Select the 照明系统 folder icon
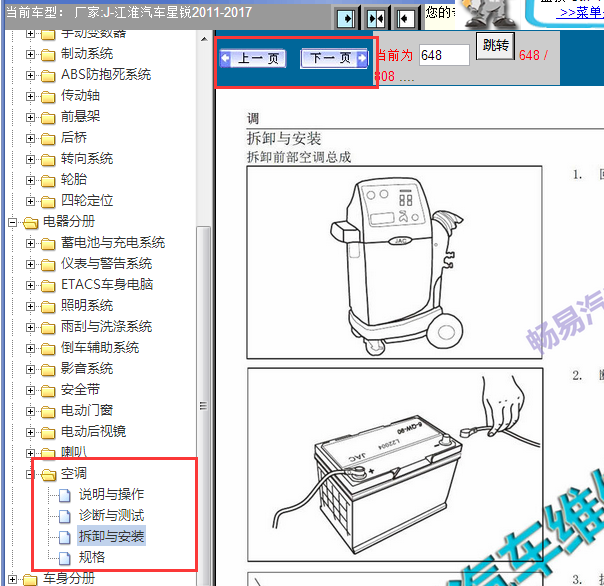Viewport: 604px width, 586px height. point(48,307)
